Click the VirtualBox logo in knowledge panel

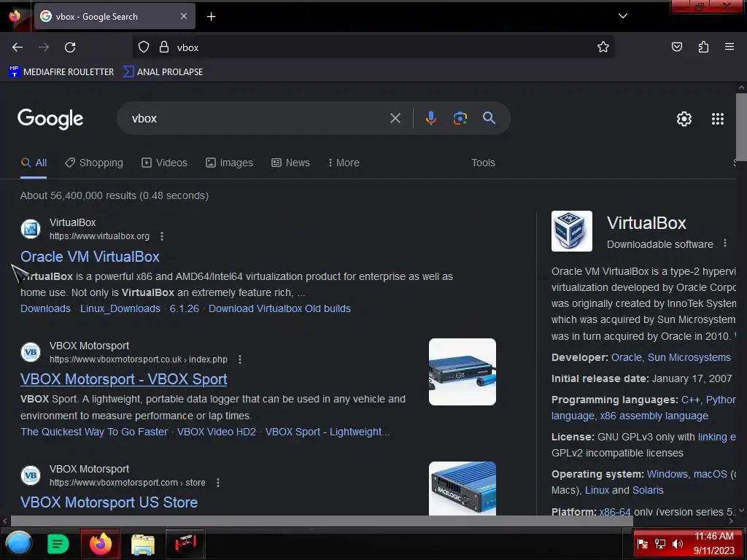pyautogui.click(x=572, y=231)
